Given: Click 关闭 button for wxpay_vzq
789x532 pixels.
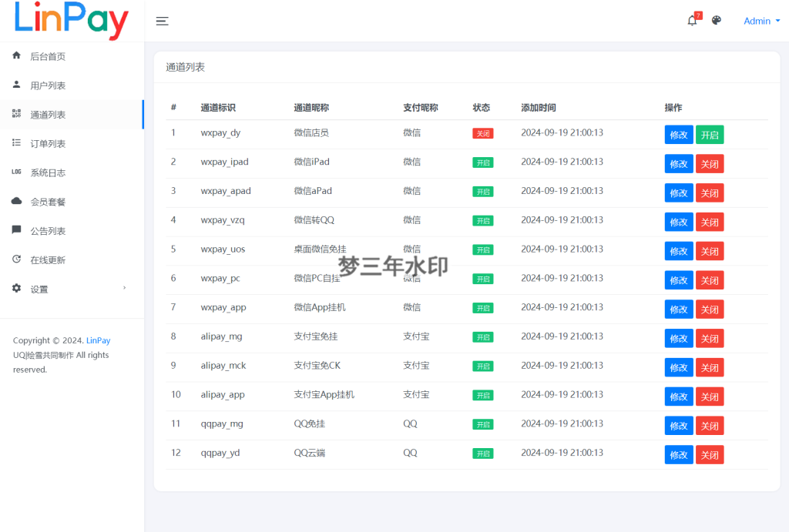Looking at the screenshot, I should [x=710, y=223].
